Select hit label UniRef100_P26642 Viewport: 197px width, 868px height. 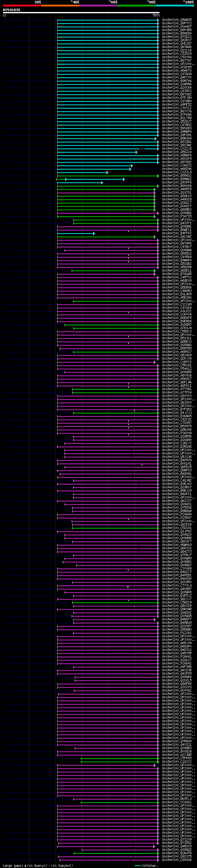tap(177, 663)
